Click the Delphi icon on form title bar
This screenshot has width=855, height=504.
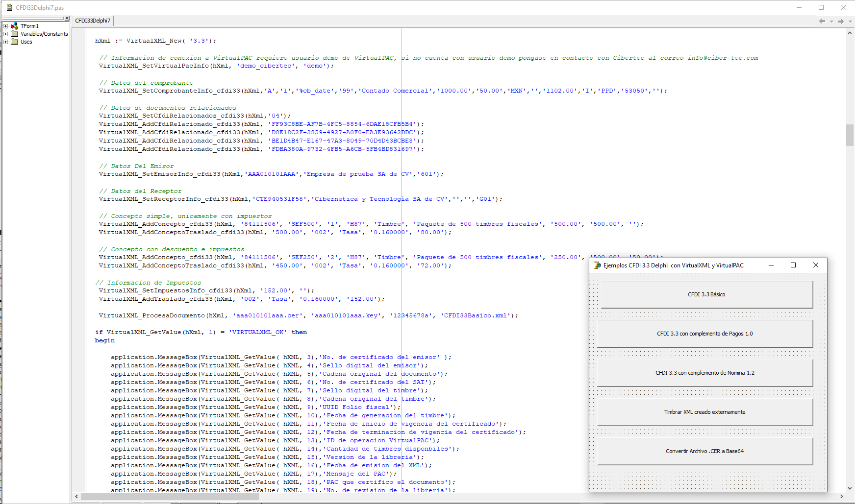597,265
